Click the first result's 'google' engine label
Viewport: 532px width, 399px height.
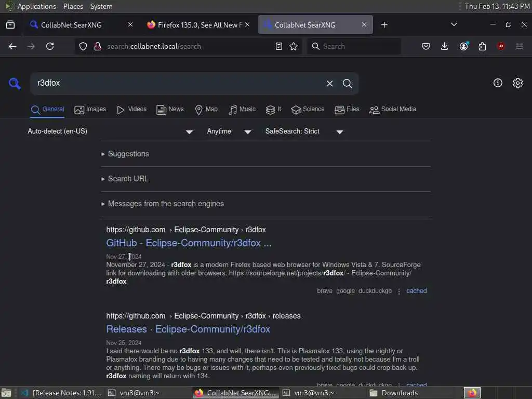coord(345,291)
